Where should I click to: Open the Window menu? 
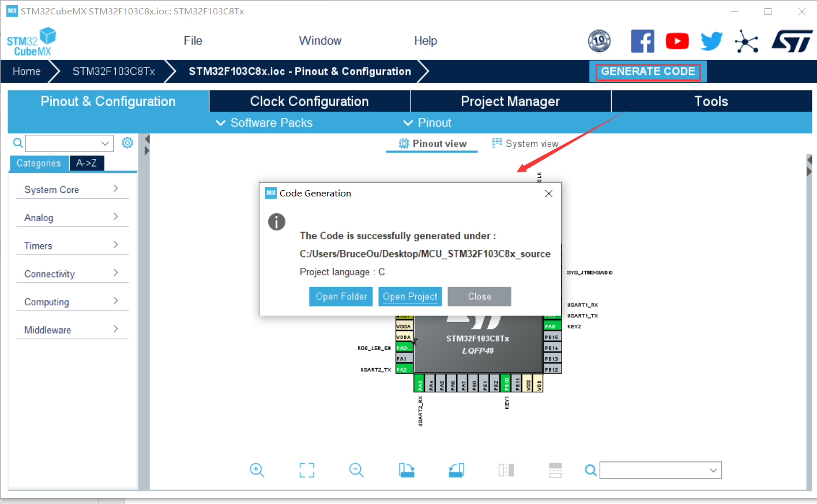coord(320,41)
